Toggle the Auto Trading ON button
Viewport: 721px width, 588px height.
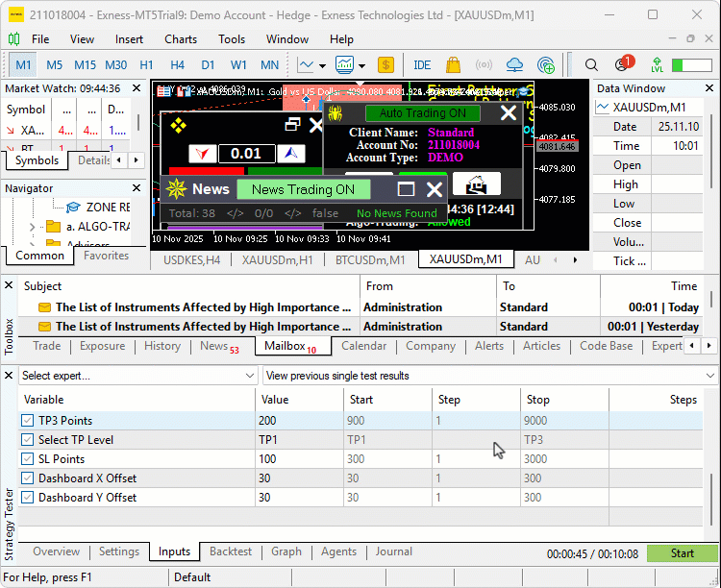pyautogui.click(x=423, y=113)
